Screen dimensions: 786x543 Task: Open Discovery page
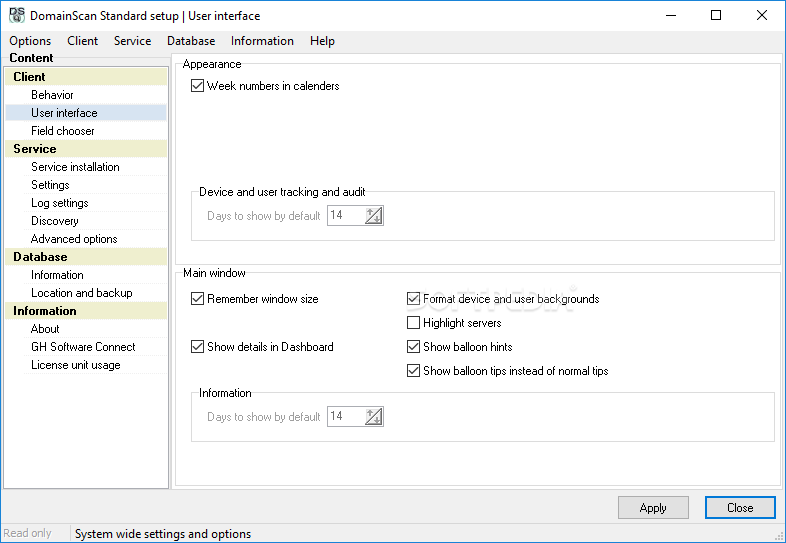tap(86, 221)
